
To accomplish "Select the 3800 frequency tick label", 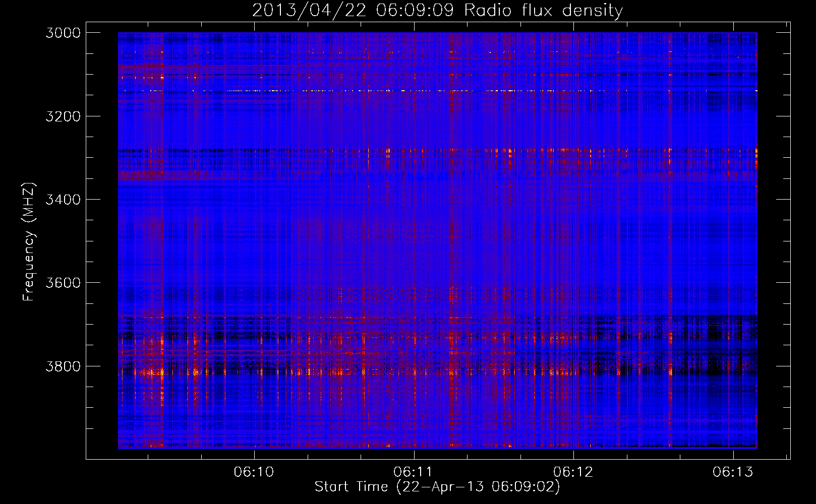I will pos(63,366).
